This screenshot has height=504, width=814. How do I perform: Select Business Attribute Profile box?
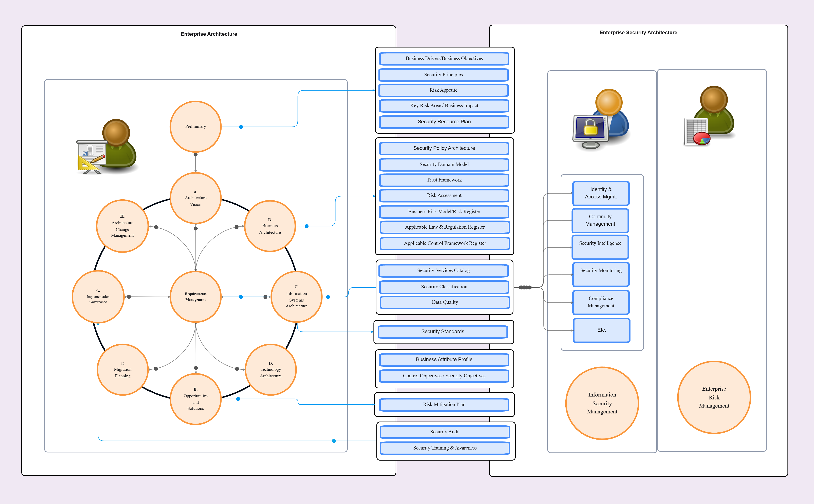point(444,360)
